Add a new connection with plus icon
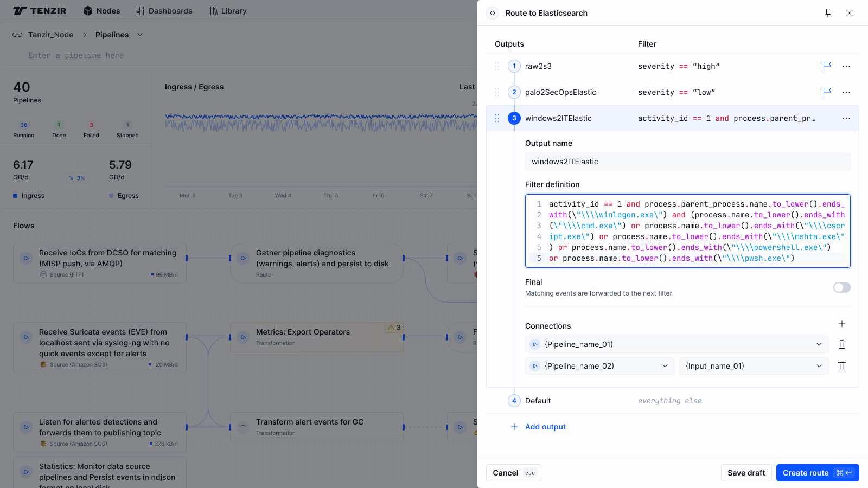868x488 pixels. tap(841, 324)
